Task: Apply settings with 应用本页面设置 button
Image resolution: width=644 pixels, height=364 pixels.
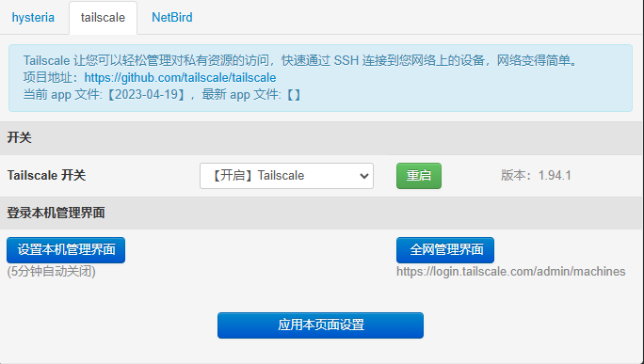Action: pyautogui.click(x=320, y=325)
